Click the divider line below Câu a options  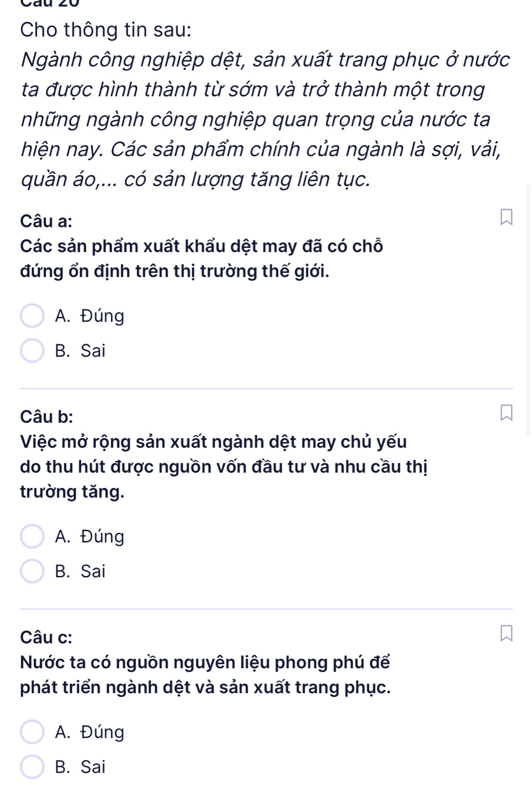pos(266,389)
